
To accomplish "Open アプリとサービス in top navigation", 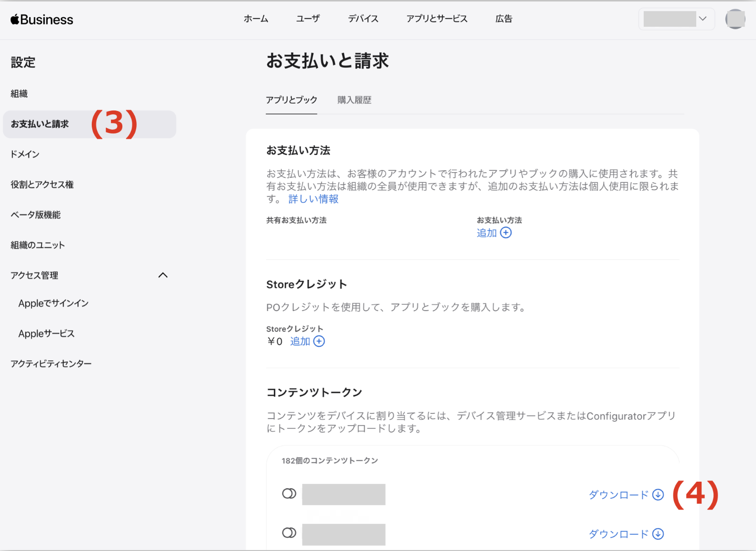I will (x=437, y=19).
